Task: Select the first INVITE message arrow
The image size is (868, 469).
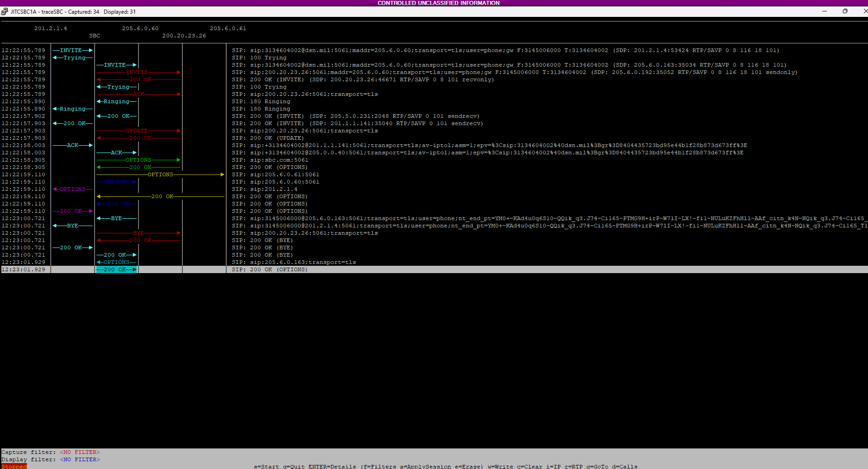Action: 73,50
